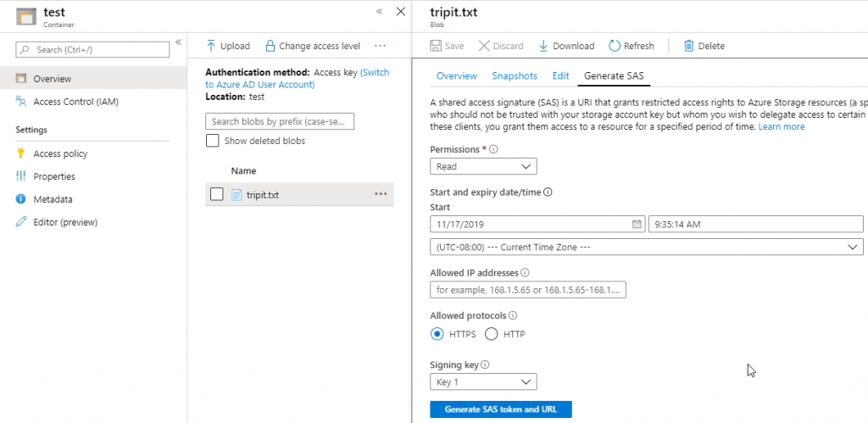The image size is (868, 423).
Task: Click the Save disk icon
Action: point(437,46)
